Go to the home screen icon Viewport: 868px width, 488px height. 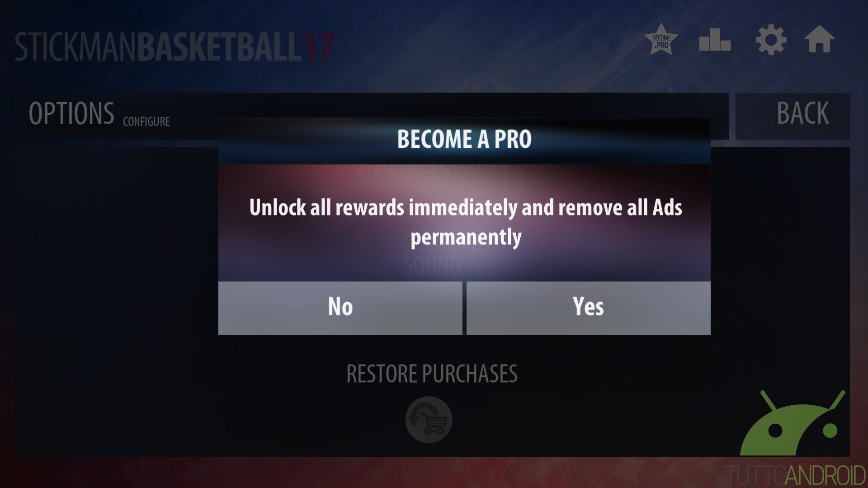click(819, 39)
